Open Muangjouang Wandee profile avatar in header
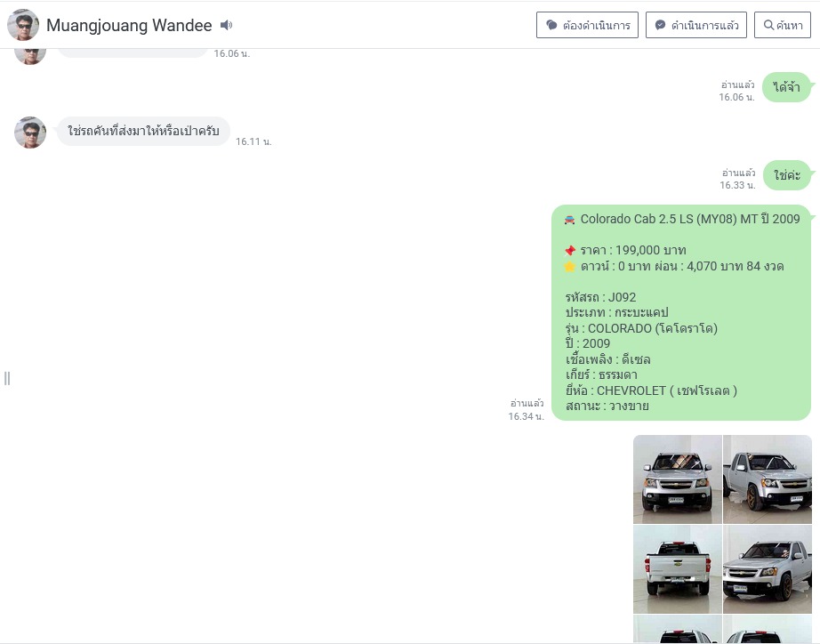The image size is (820, 644). pos(23,25)
